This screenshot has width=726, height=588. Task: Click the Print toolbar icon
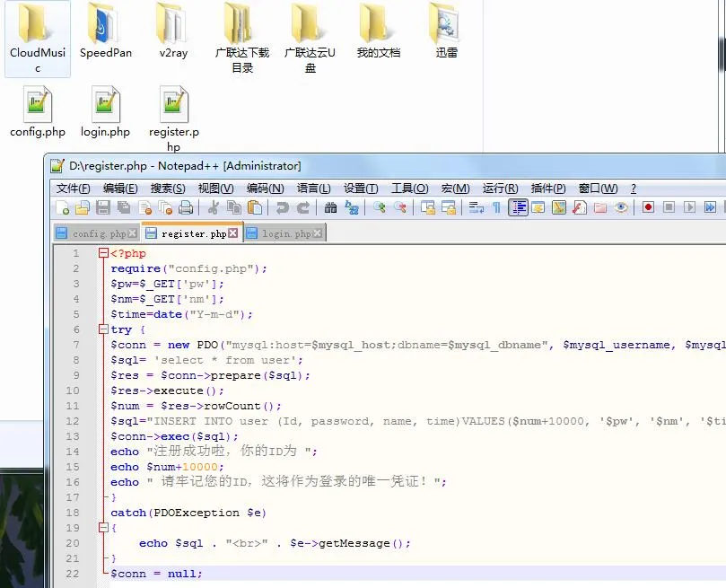coord(186,207)
